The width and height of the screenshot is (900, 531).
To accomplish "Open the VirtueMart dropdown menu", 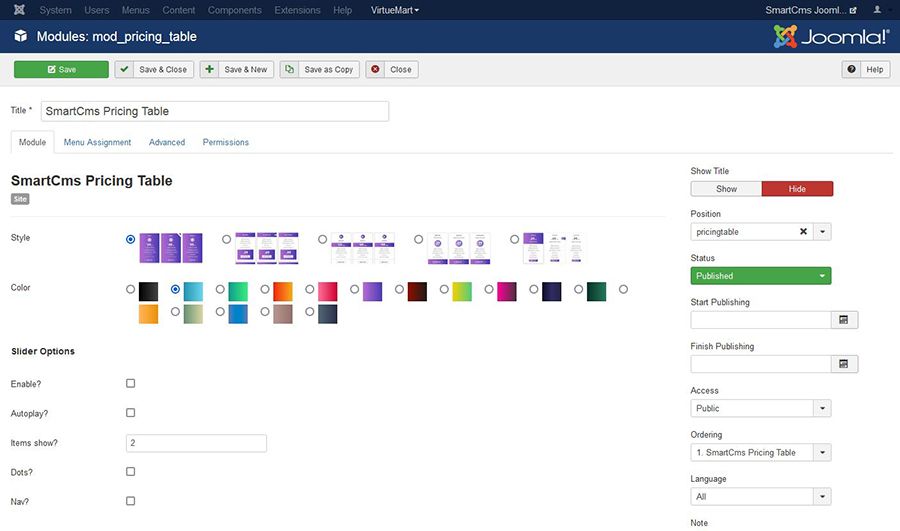I will coord(395,10).
